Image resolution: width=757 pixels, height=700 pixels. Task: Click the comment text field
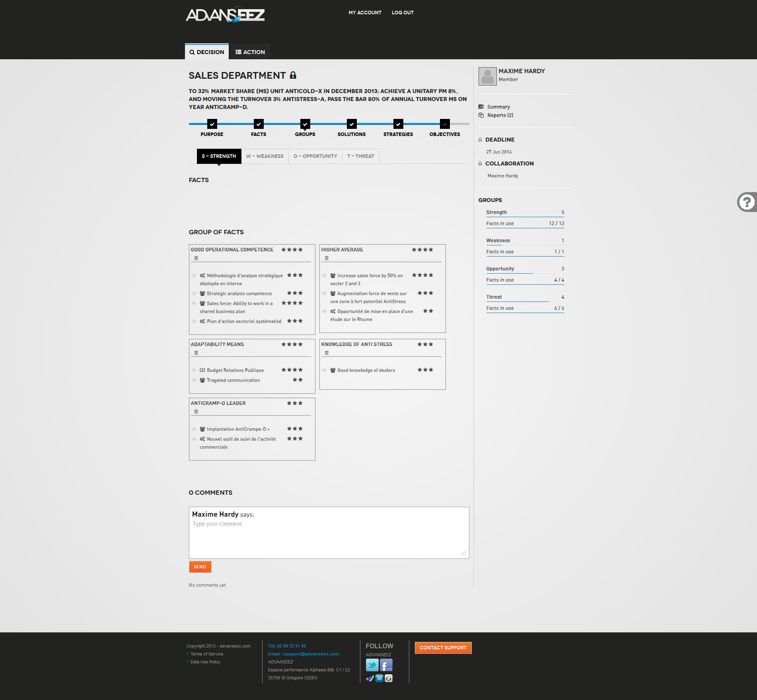pos(329,533)
